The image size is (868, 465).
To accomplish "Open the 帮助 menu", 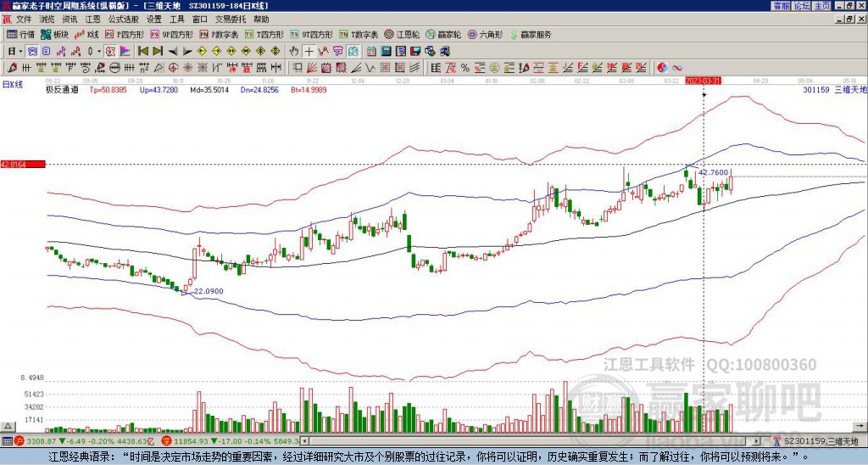I will click(261, 20).
